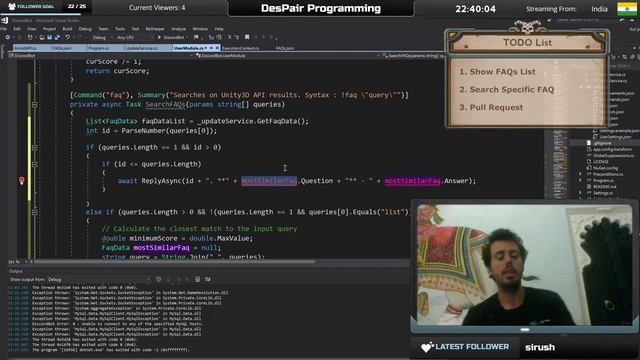Open the Debug configuration dropdown
Screen dimensions: 640x360
click(102, 37)
